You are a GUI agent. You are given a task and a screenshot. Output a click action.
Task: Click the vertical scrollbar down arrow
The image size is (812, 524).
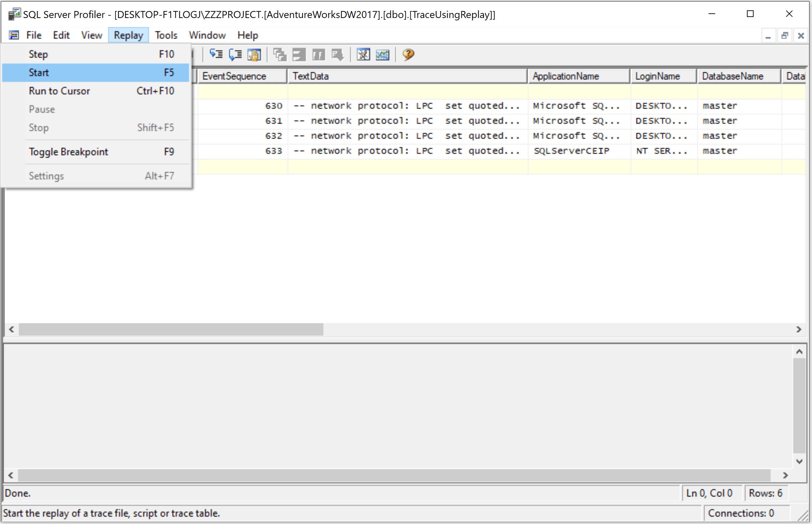tap(799, 461)
